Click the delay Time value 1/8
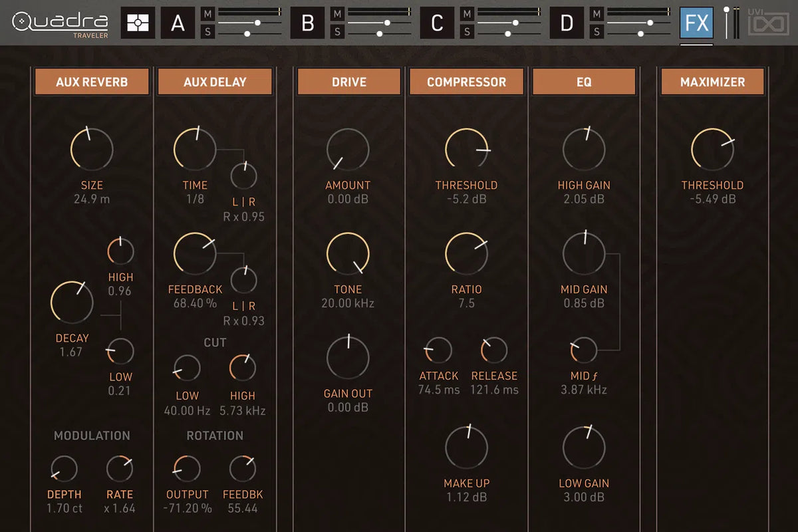The height and width of the screenshot is (532, 798). pos(195,199)
